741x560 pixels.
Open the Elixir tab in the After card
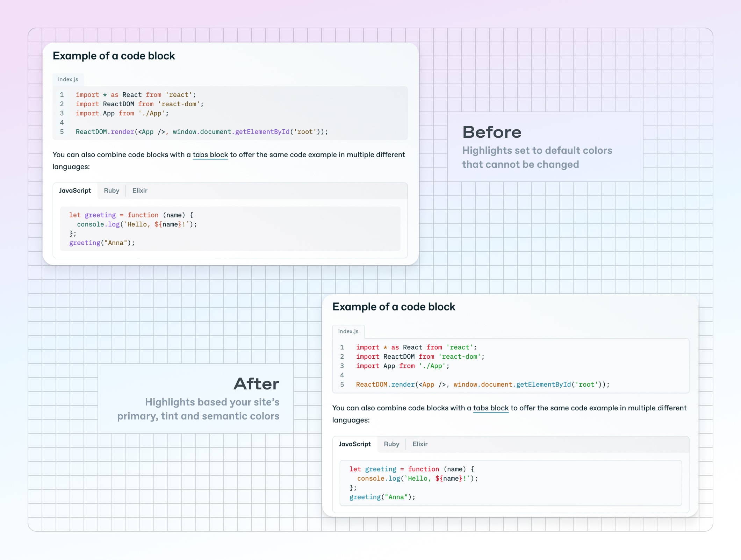(420, 444)
